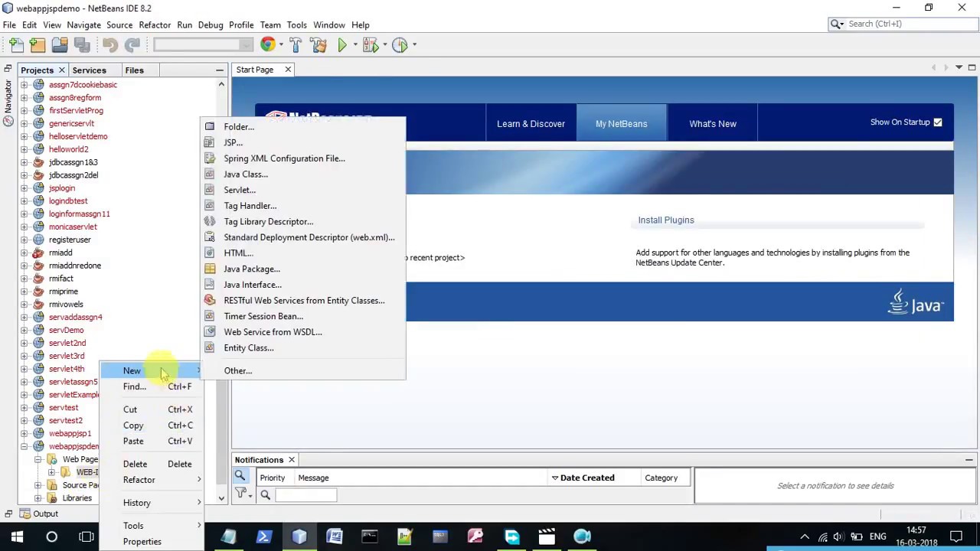Open PowerShell from the taskbar
Screen dimensions: 980x551
click(x=263, y=536)
